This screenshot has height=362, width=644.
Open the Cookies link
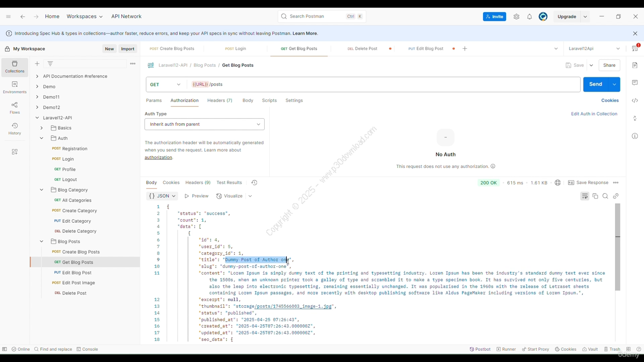(610, 101)
